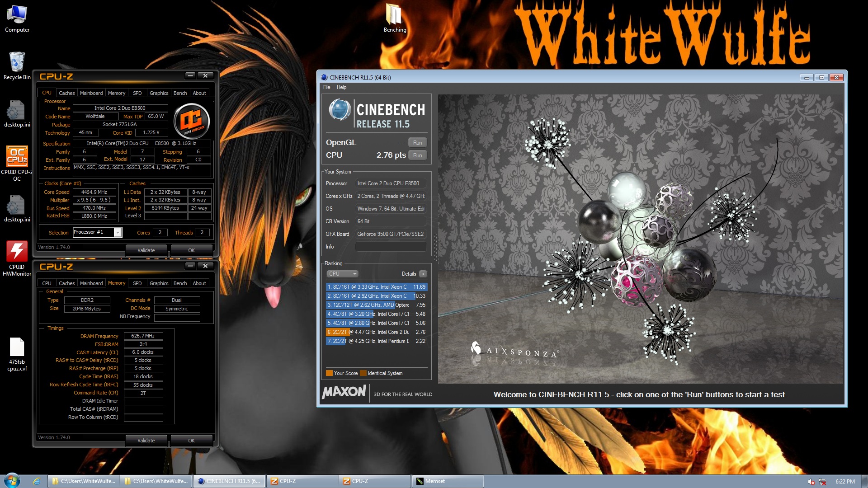Open Cinebench Help menu
The height and width of the screenshot is (488, 868).
pos(341,87)
